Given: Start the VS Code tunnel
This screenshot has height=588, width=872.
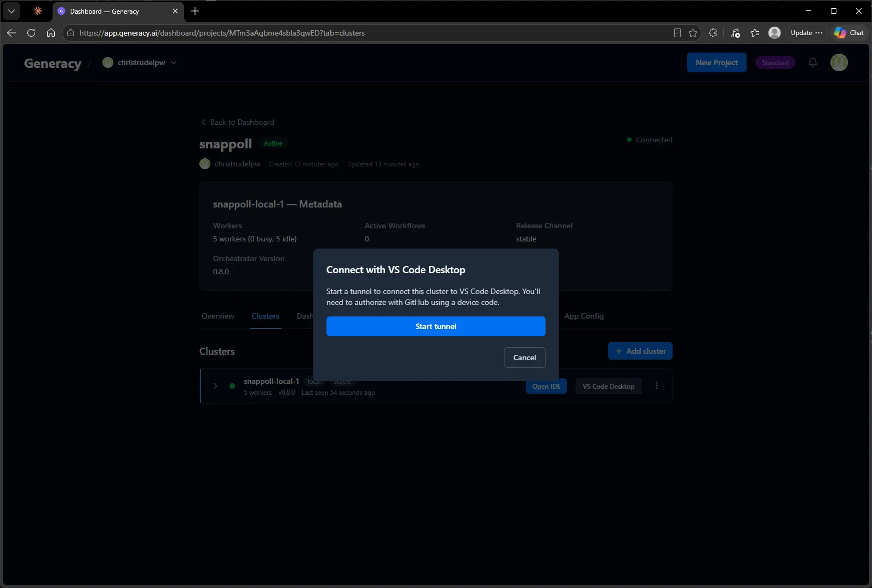Looking at the screenshot, I should pos(435,326).
